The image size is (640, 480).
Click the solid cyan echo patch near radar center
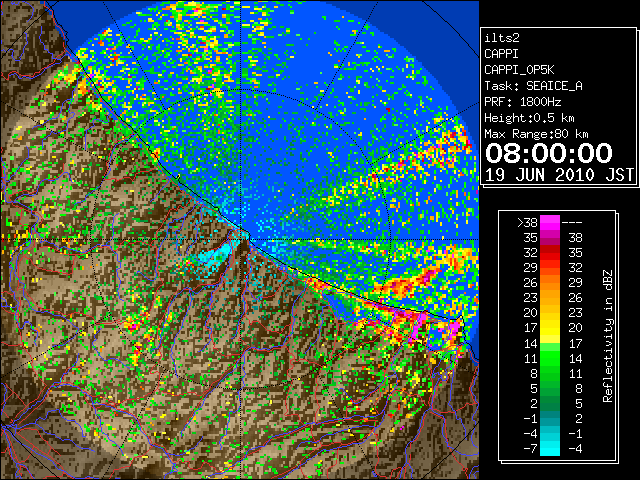[x=214, y=256]
